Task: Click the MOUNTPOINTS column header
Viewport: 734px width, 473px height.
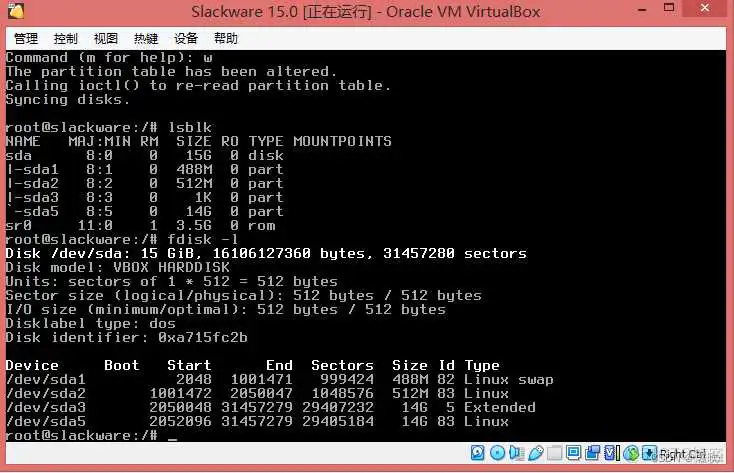Action: click(343, 141)
